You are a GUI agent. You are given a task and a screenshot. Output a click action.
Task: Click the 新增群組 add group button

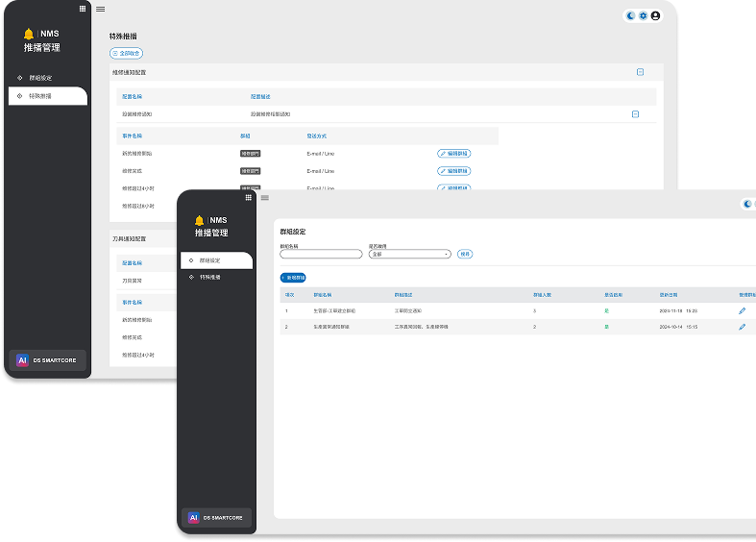coord(293,277)
